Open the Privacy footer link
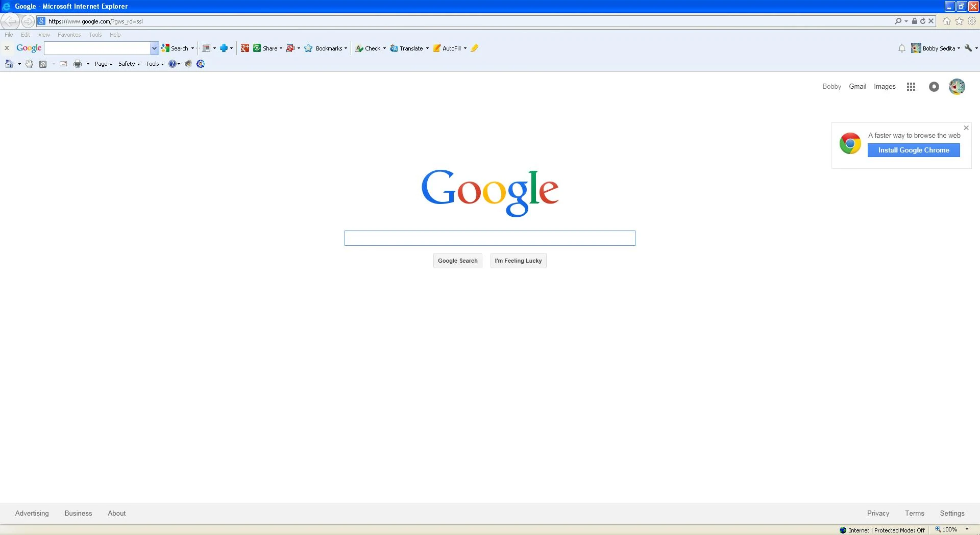 pos(878,513)
